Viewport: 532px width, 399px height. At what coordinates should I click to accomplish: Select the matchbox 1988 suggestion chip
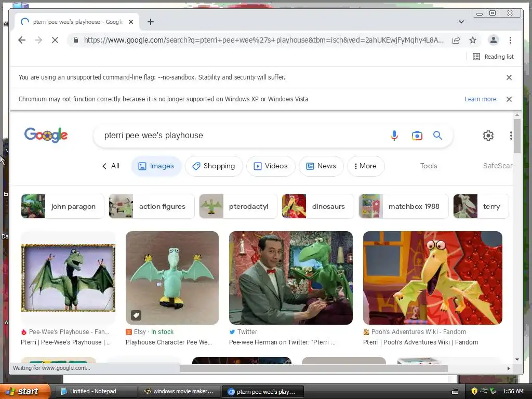(403, 206)
